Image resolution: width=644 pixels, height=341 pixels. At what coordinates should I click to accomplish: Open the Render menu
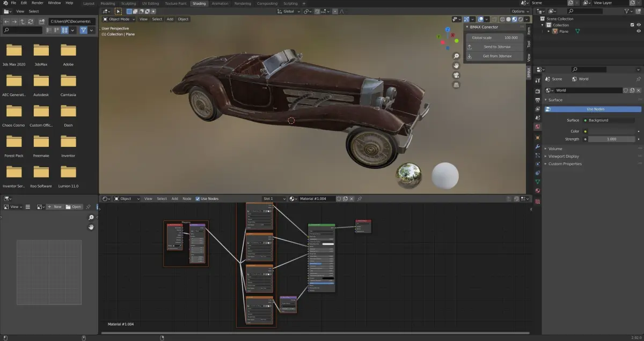(38, 3)
